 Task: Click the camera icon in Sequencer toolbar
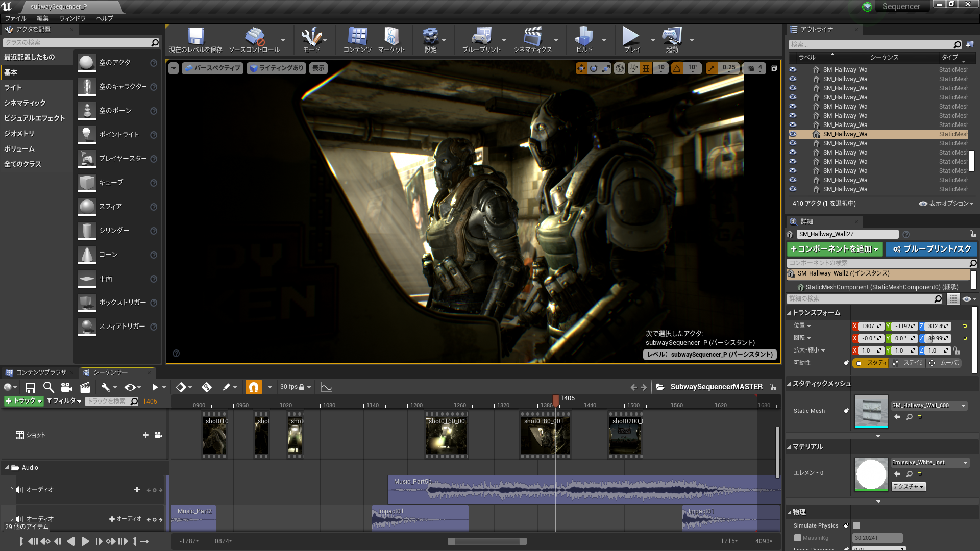[x=66, y=387]
